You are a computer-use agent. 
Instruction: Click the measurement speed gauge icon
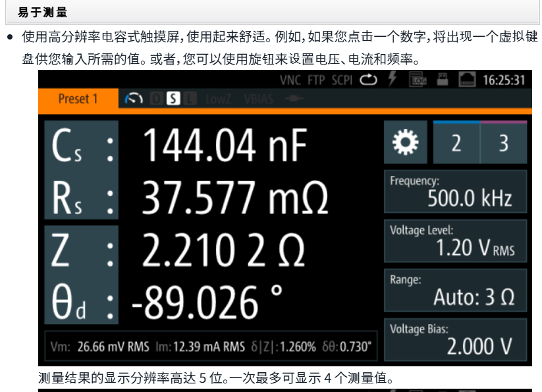(x=134, y=99)
